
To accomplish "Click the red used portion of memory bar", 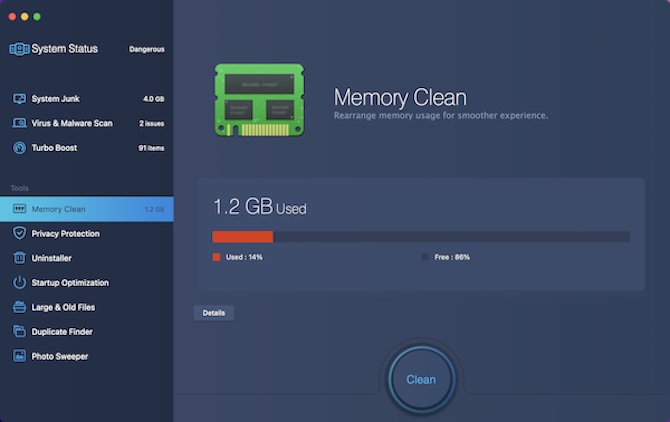I will pyautogui.click(x=243, y=237).
